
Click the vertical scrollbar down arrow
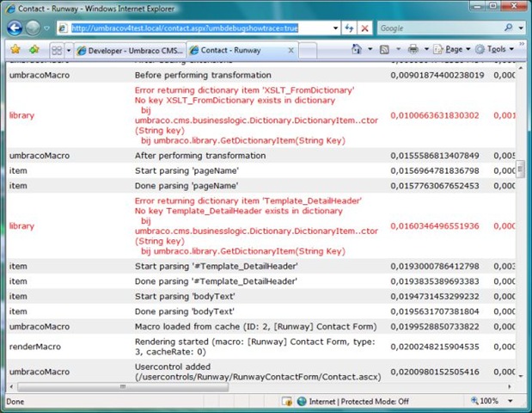(520, 376)
